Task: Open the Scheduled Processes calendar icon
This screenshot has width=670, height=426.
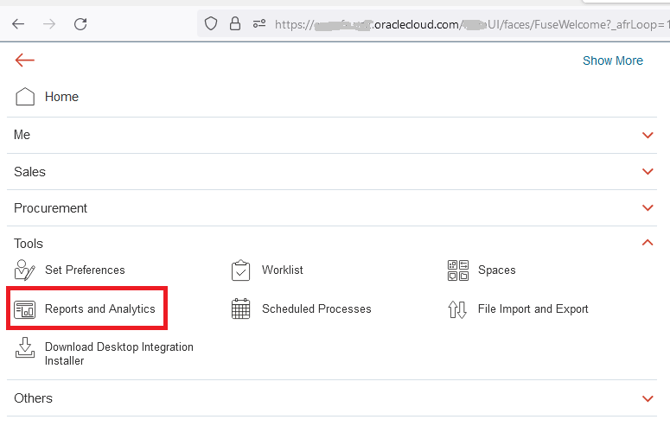Action: [x=241, y=310]
